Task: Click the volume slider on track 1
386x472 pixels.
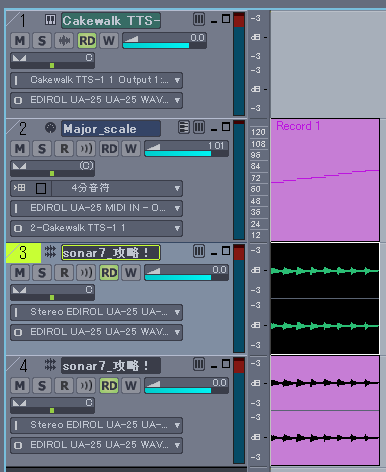Action: [x=164, y=41]
